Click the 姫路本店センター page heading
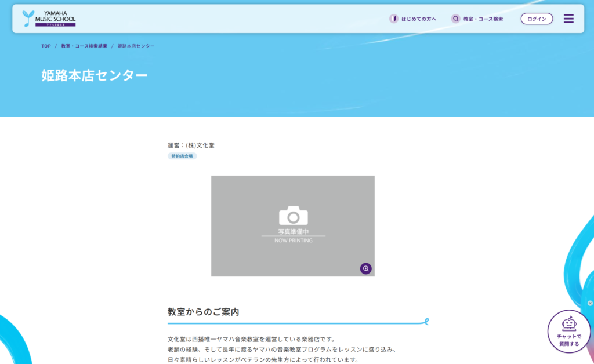 [x=95, y=75]
